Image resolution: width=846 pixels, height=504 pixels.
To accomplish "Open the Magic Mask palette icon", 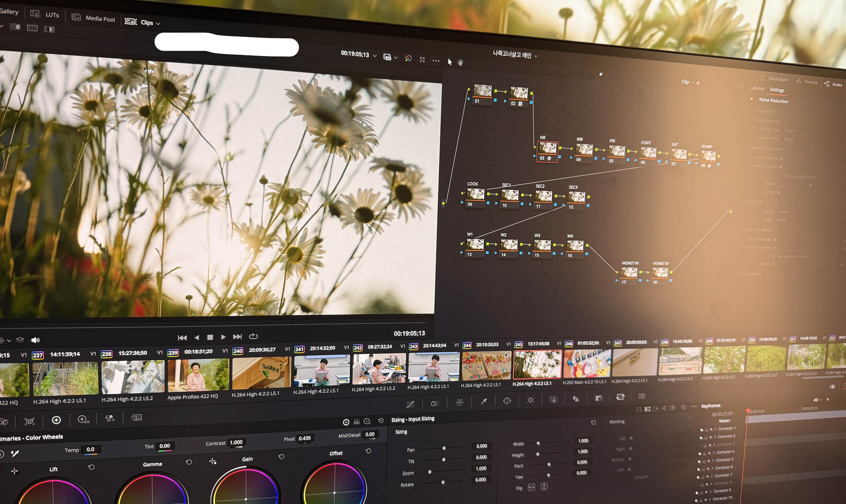I will pyautogui.click(x=553, y=399).
